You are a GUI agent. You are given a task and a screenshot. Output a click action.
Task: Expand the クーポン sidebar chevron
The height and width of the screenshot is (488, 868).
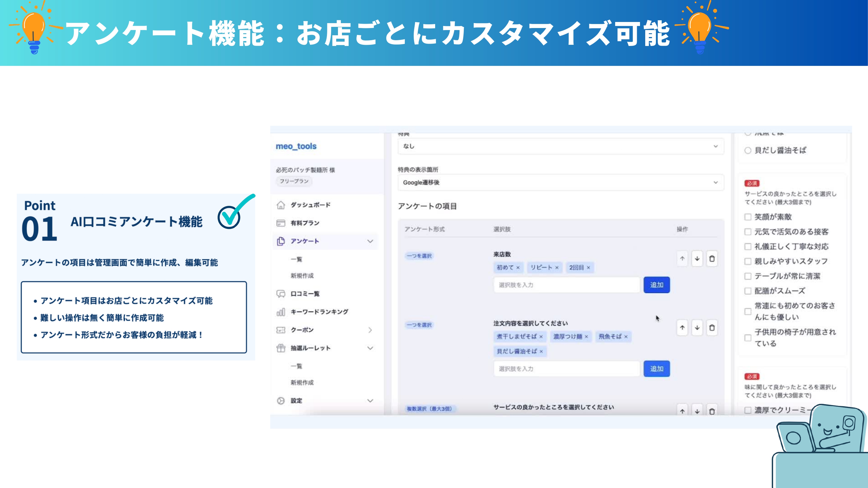point(370,330)
